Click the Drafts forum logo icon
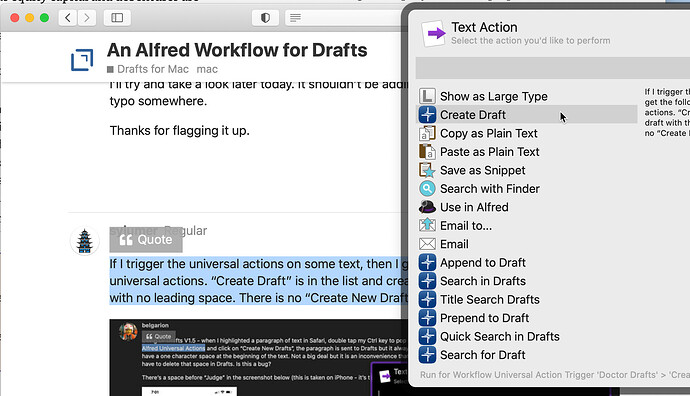This screenshot has height=396, width=690. [x=82, y=60]
